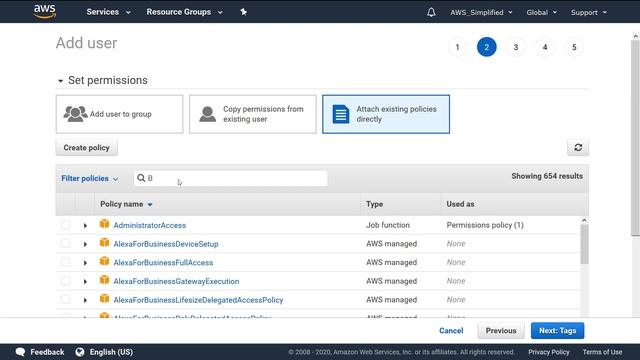Click the Feedback link
Screen dimensions: 640x360
tap(47, 352)
